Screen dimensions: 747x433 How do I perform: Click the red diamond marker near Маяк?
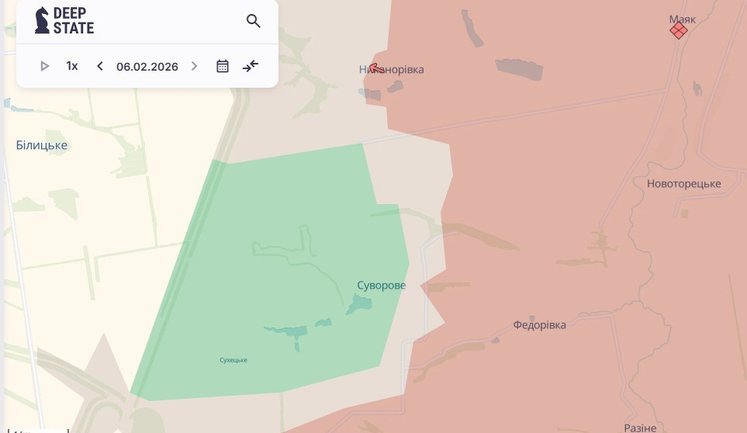pyautogui.click(x=678, y=31)
